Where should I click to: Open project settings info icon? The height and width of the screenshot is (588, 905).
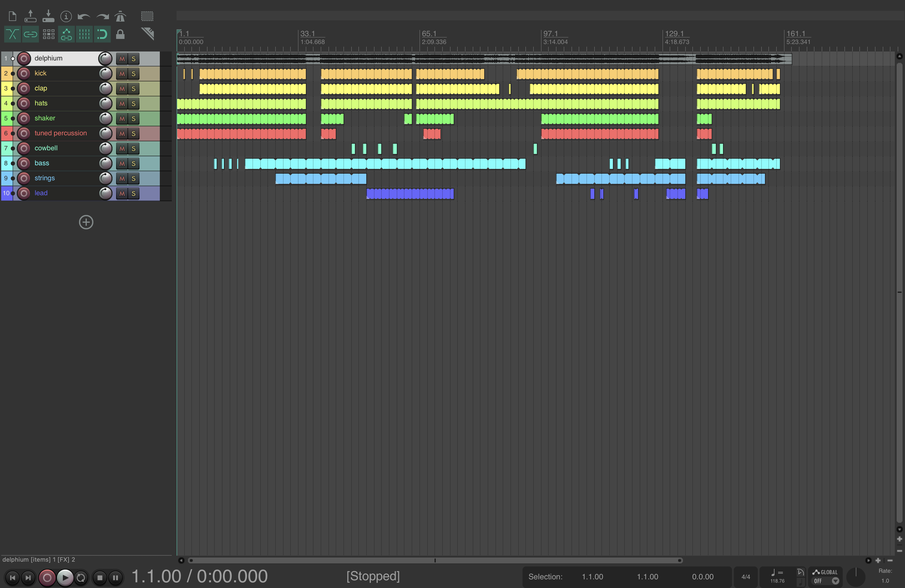[x=66, y=16]
